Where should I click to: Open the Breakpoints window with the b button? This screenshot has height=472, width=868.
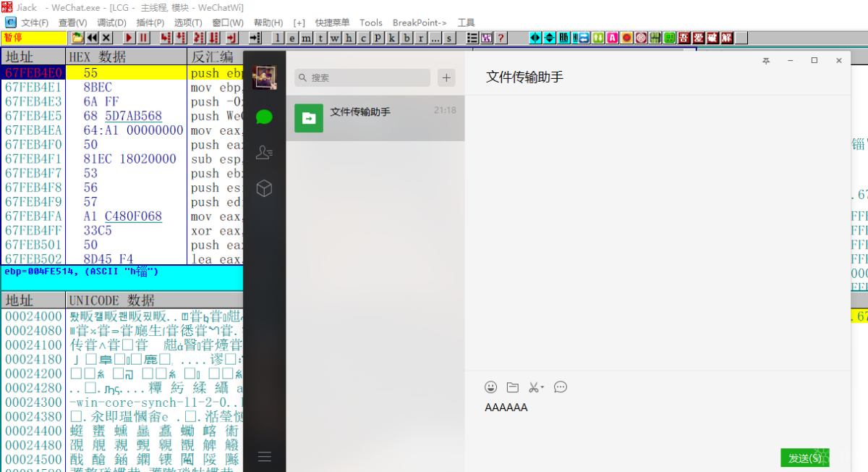[x=407, y=38]
